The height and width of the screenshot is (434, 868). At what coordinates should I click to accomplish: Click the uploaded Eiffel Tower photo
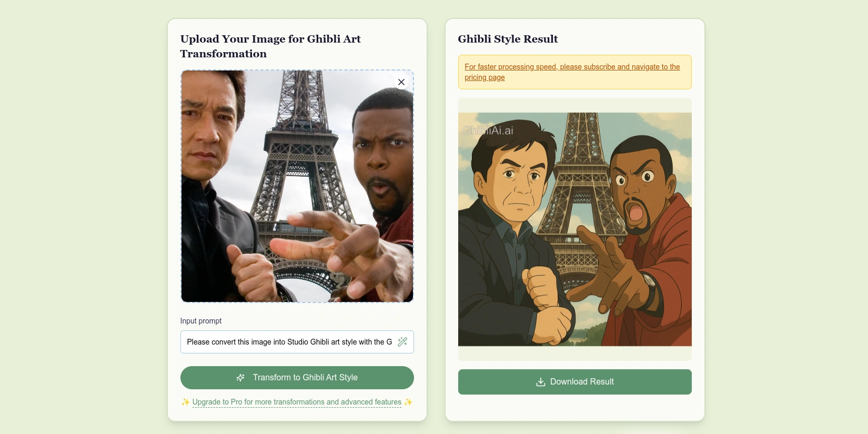(x=297, y=186)
